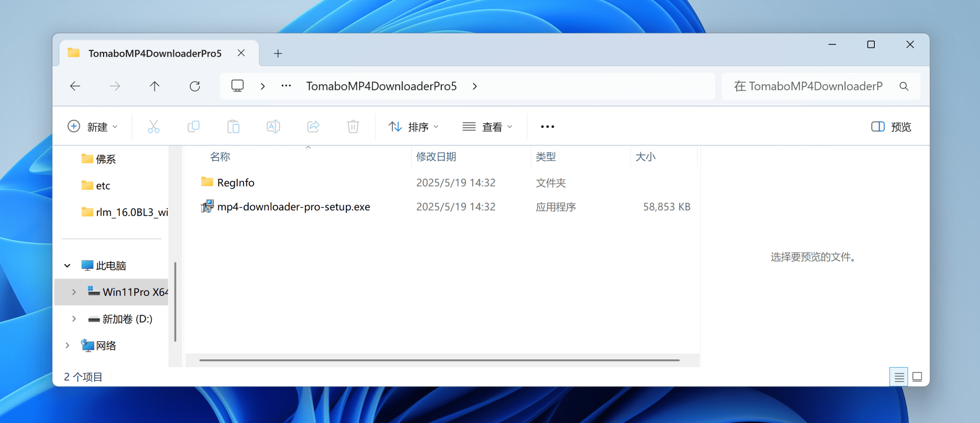Screen dimensions: 980x423
Task: Open the 查看 view dropdown
Action: point(487,127)
